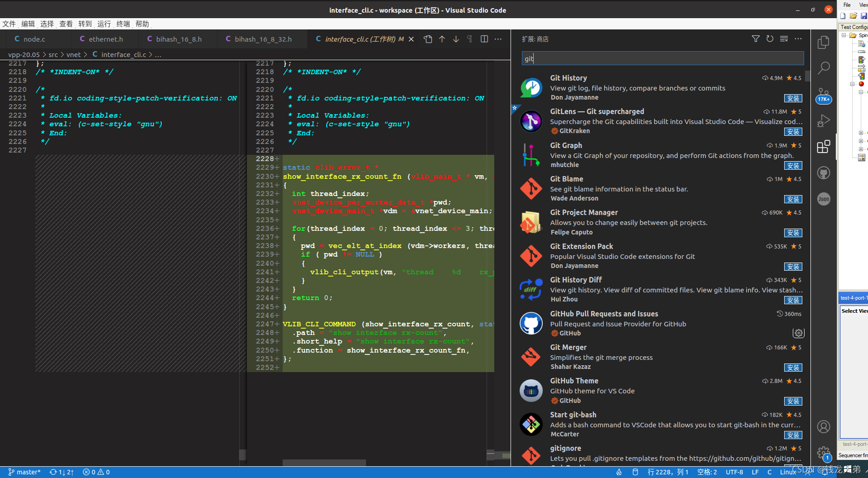
Task: Open the 终端 menu
Action: point(123,24)
